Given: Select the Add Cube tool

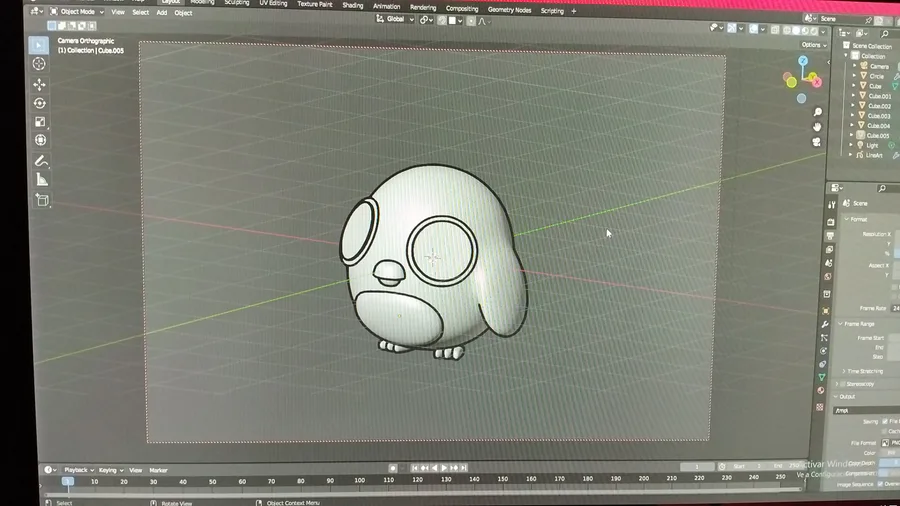Looking at the screenshot, I should [x=42, y=200].
